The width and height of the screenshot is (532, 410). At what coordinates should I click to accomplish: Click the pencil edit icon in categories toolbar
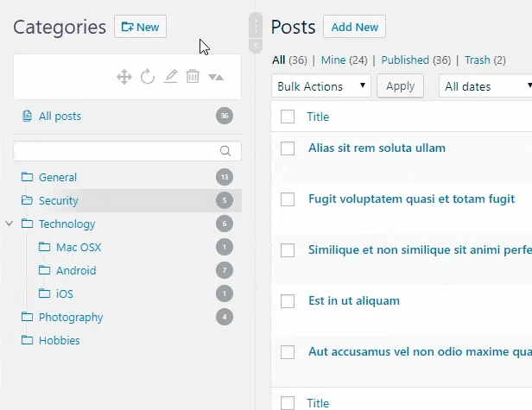(x=170, y=77)
